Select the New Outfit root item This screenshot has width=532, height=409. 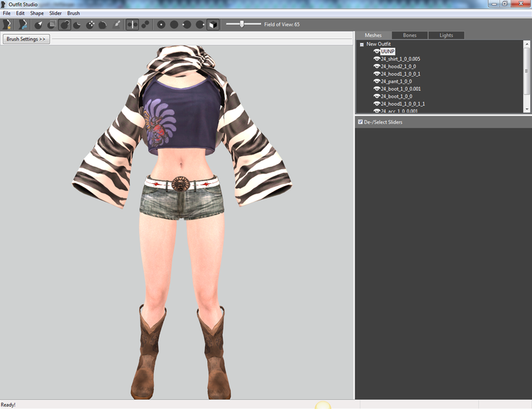click(x=378, y=44)
